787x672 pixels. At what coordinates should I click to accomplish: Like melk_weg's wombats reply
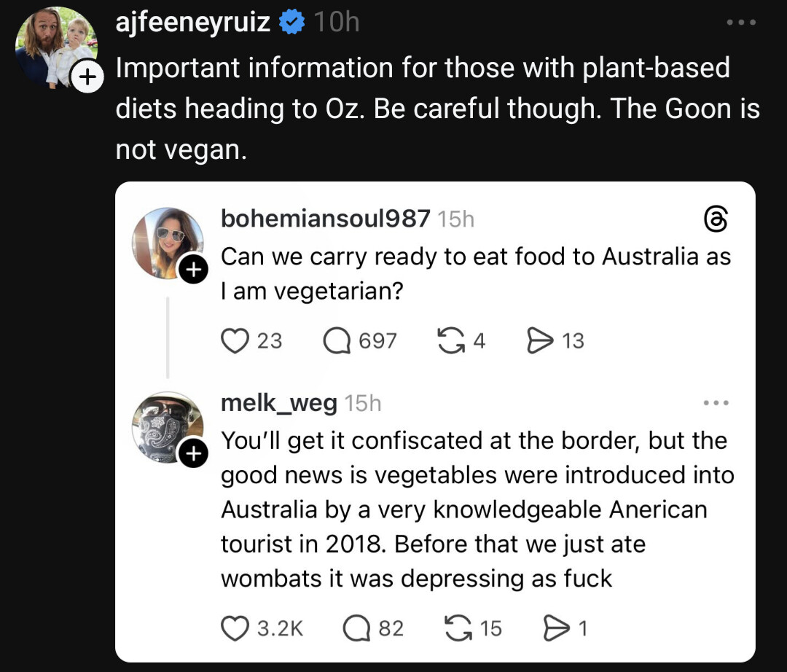235,628
